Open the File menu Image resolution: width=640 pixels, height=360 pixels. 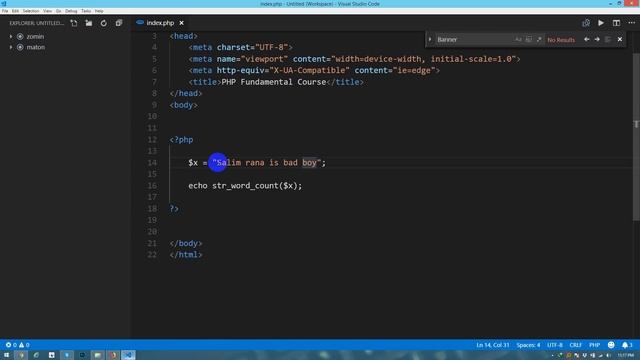[x=5, y=11]
